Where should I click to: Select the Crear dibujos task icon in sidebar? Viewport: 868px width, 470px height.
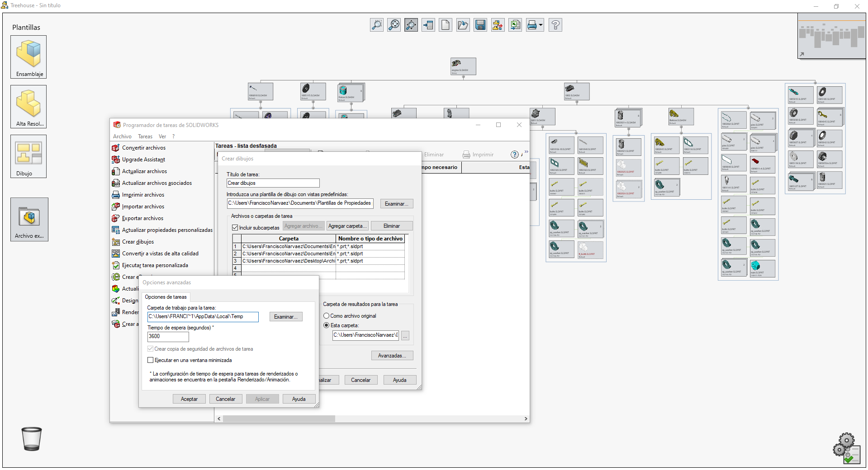(x=116, y=242)
